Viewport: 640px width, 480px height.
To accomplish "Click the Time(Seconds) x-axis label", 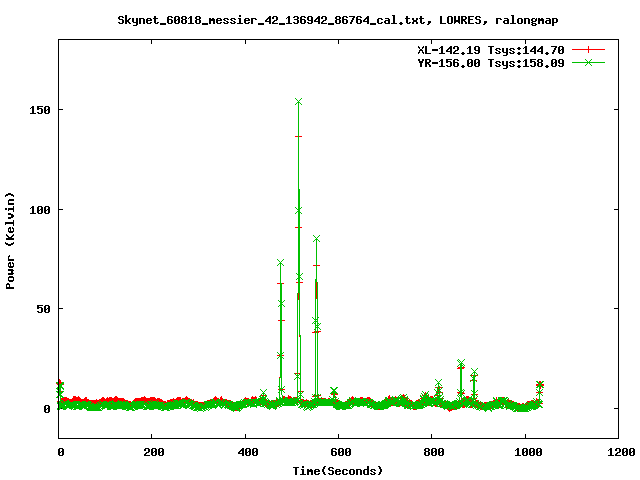I will pyautogui.click(x=338, y=471).
